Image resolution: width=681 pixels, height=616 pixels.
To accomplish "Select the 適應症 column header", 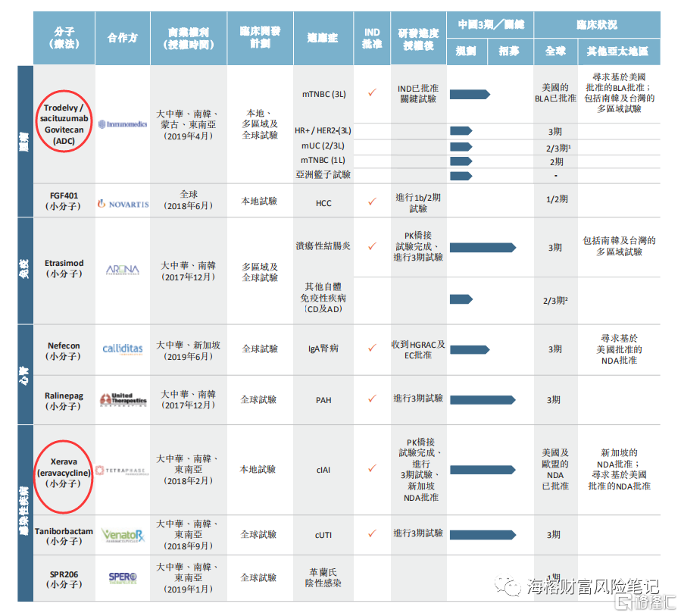I will tap(323, 38).
